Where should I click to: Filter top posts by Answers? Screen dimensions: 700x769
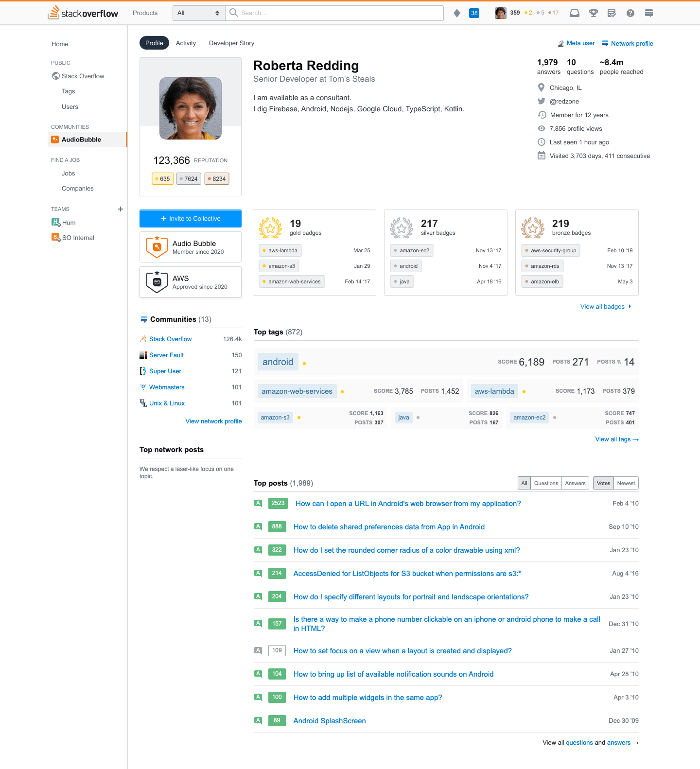pyautogui.click(x=575, y=483)
